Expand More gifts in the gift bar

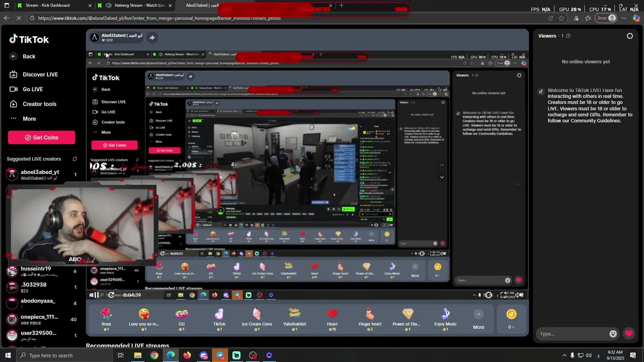pyautogui.click(x=478, y=320)
